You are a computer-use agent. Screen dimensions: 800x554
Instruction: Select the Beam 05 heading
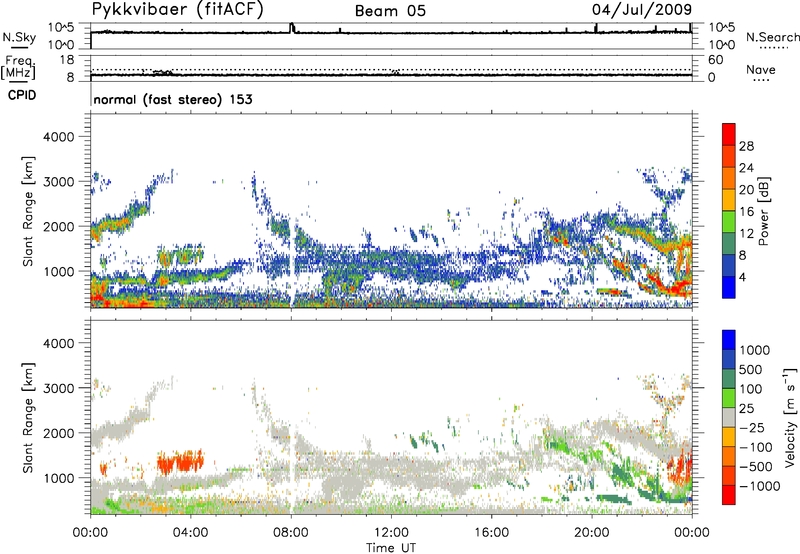[390, 11]
